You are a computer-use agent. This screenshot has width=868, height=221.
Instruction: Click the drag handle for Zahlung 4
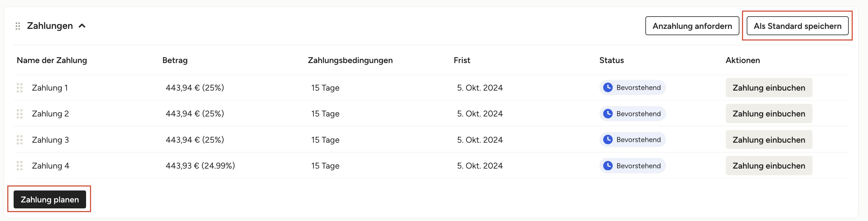pyautogui.click(x=20, y=166)
